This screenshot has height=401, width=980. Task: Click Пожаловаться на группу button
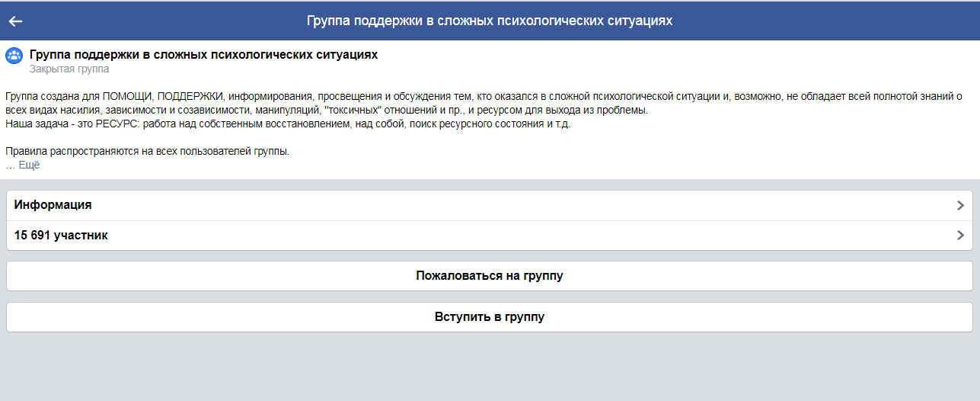click(x=490, y=276)
